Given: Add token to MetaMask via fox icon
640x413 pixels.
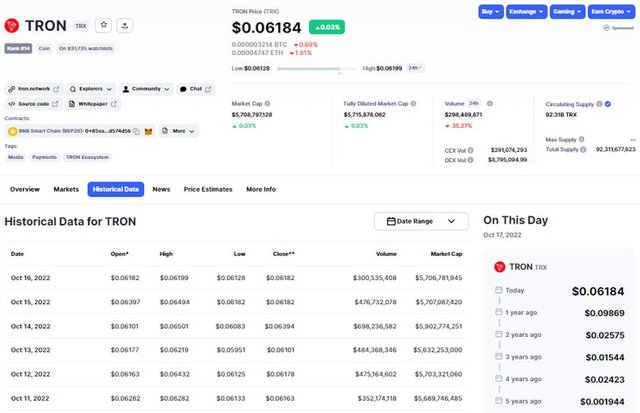Looking at the screenshot, I should click(149, 131).
